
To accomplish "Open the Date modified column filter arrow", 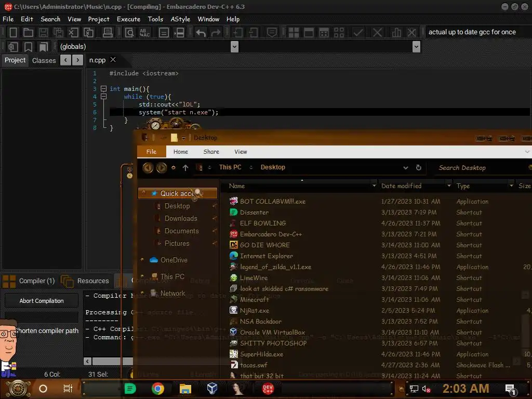I will [x=449, y=185].
